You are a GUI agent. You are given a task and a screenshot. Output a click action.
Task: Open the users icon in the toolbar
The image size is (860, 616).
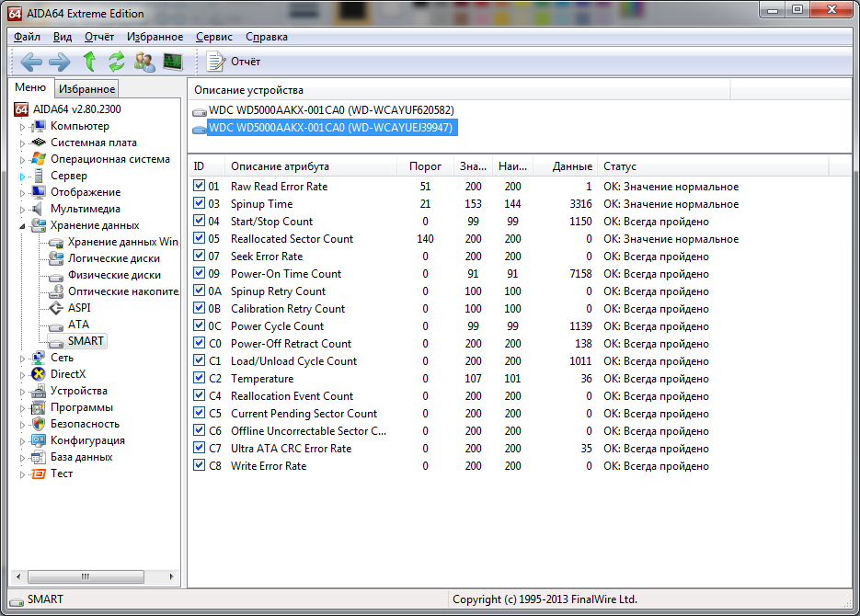click(x=144, y=62)
